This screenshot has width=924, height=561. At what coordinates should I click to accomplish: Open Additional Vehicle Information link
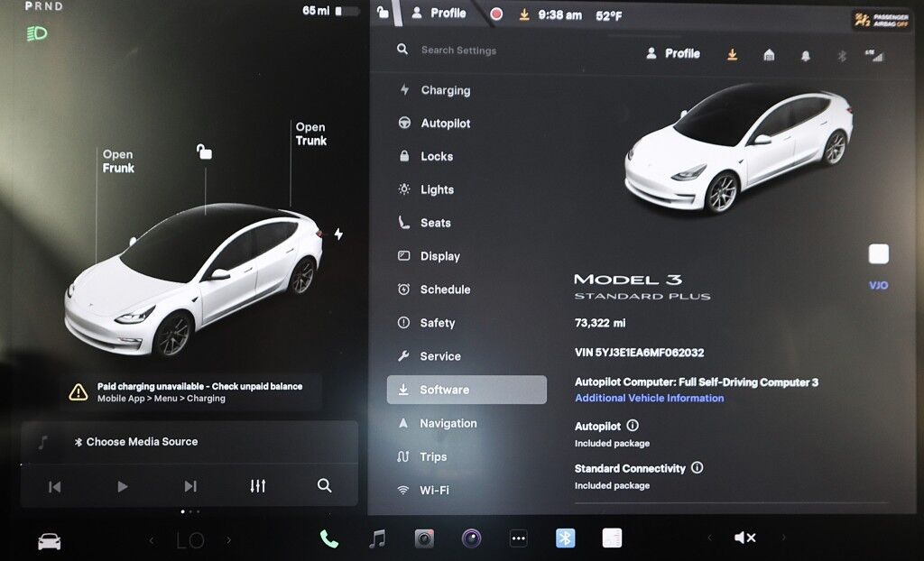point(649,398)
